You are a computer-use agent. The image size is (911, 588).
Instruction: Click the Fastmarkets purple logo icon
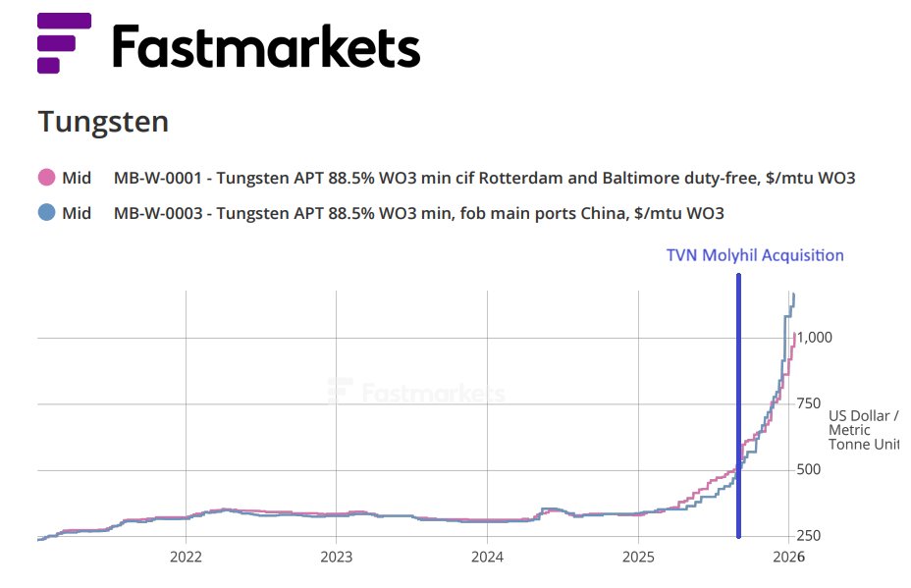click(x=64, y=43)
